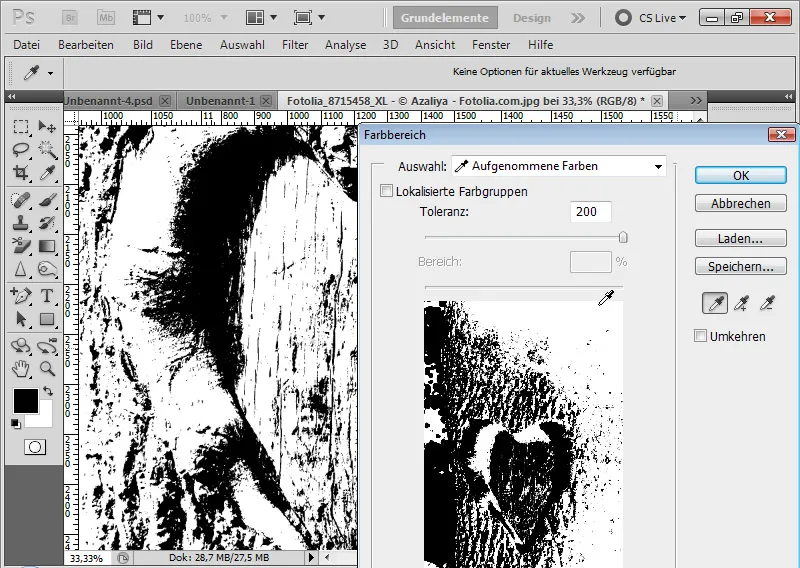Activate the standard sample eyedropper in Farbbereich

pyautogui.click(x=715, y=304)
